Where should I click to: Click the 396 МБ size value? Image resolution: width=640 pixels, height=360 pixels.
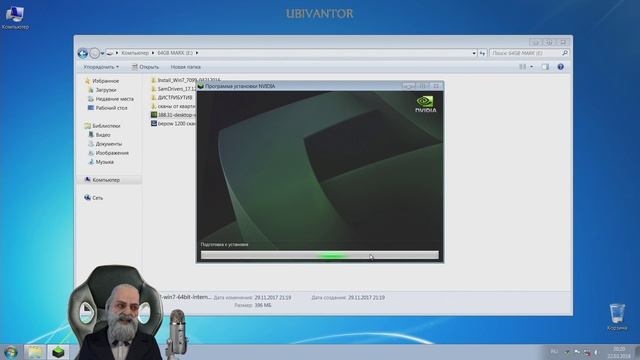(x=263, y=305)
